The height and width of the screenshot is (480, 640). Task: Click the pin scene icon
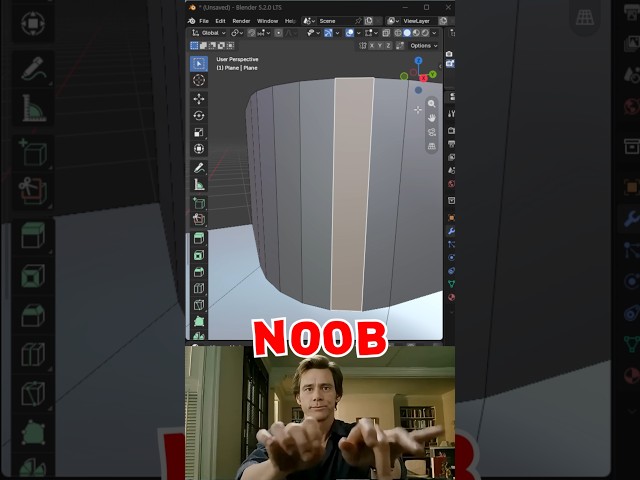[358, 21]
